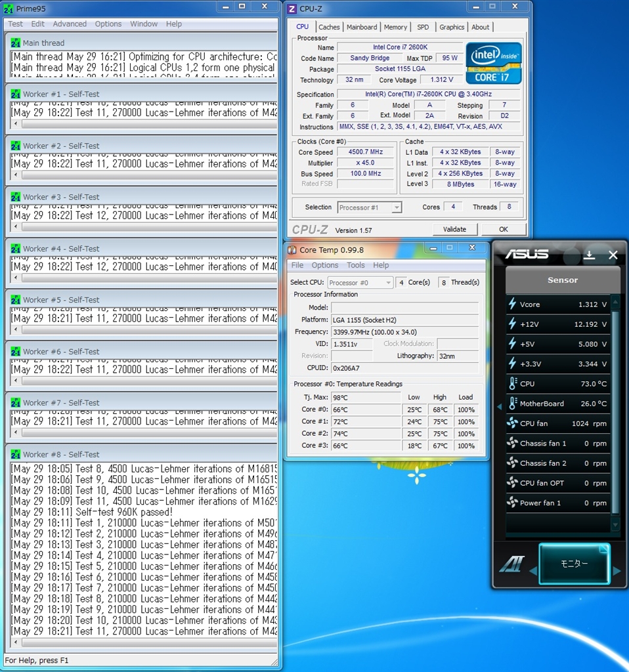
Task: Open the Memory tab in CPU-Z
Action: (x=395, y=27)
